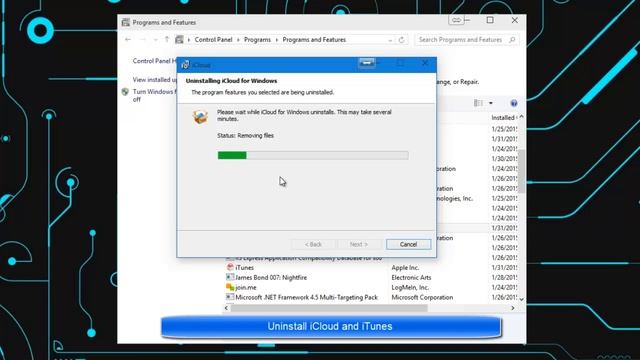Expand the address bar history dropdown
The width and height of the screenshot is (640, 360).
tap(390, 40)
